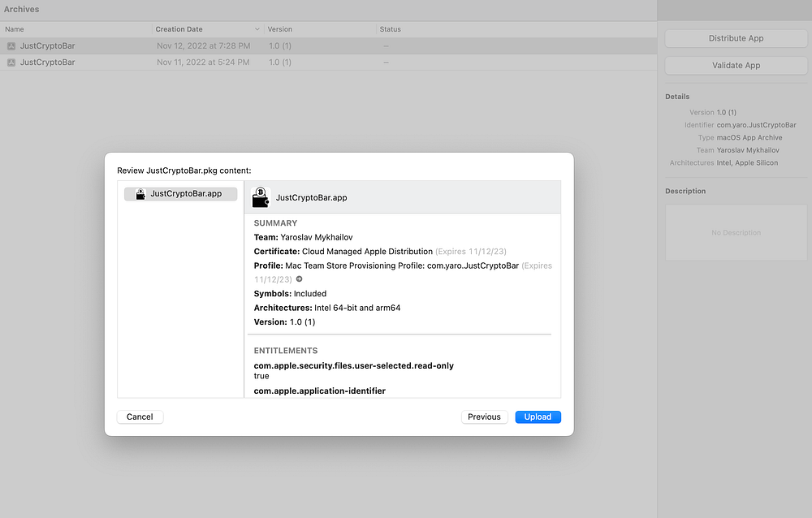812x518 pixels.
Task: Click the Architectures Intel, Apple Silicon detail value
Action: (x=747, y=162)
